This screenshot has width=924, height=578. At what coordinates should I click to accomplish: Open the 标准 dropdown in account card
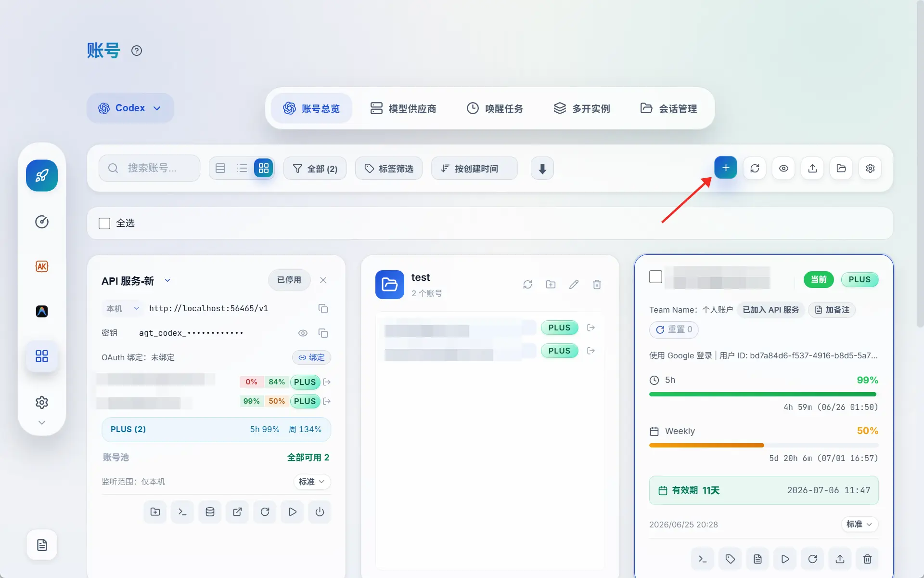(x=860, y=524)
